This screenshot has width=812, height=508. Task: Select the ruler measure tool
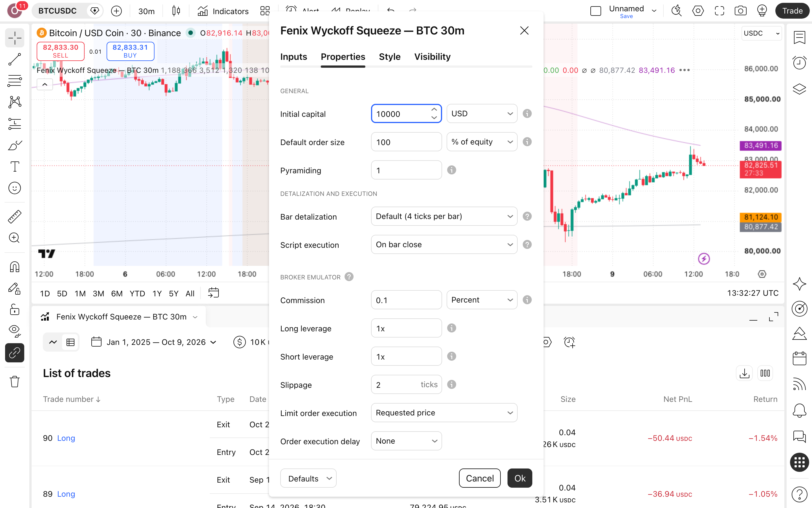pyautogui.click(x=14, y=217)
